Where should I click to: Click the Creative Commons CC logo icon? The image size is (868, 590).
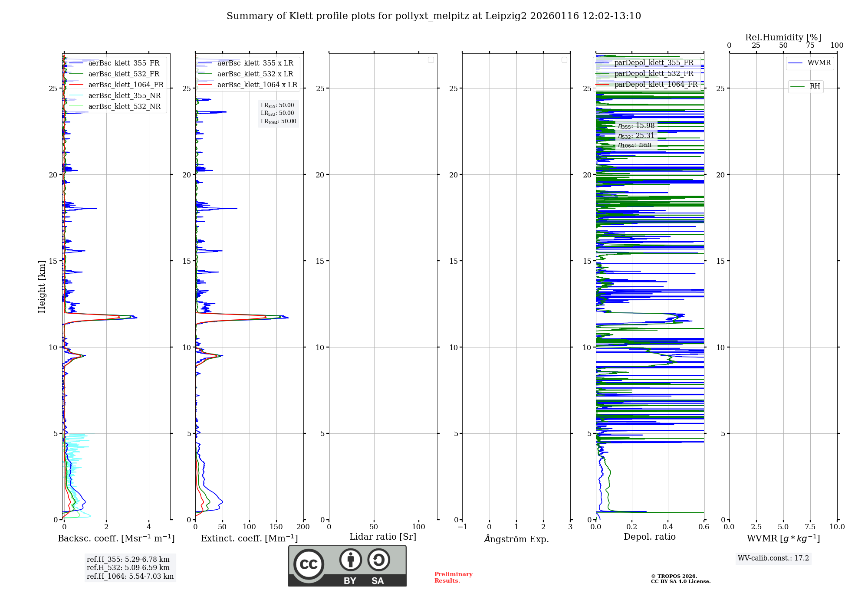(309, 564)
